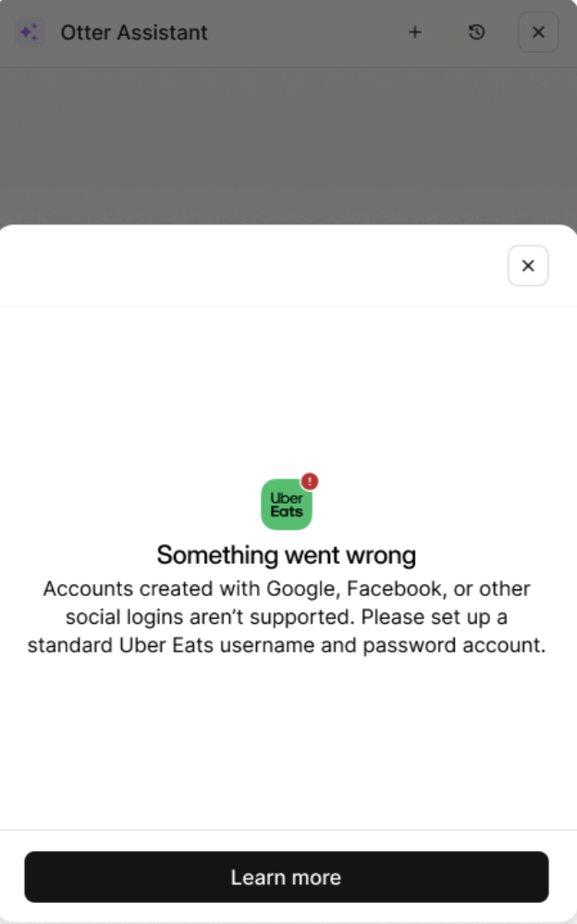Click the exclamation mark alert indicator
This screenshot has height=924, width=577.
(x=310, y=481)
